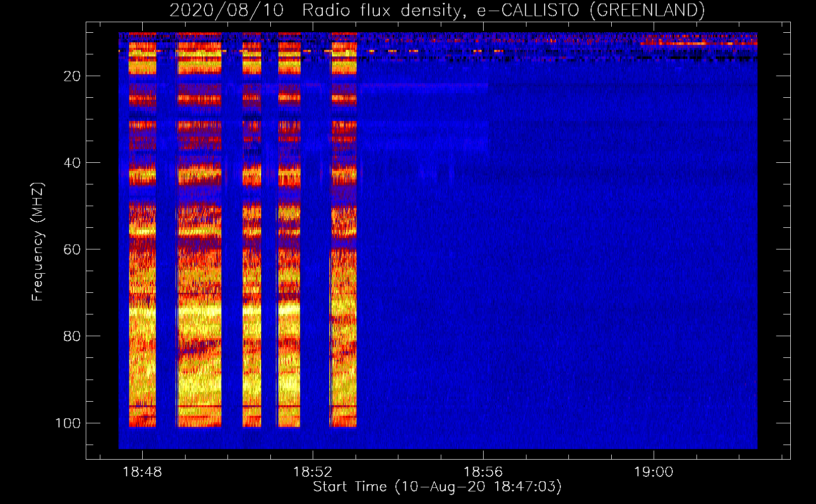816x504 pixels.
Task: Click the 18:48 time tick label
Action: 142,472
